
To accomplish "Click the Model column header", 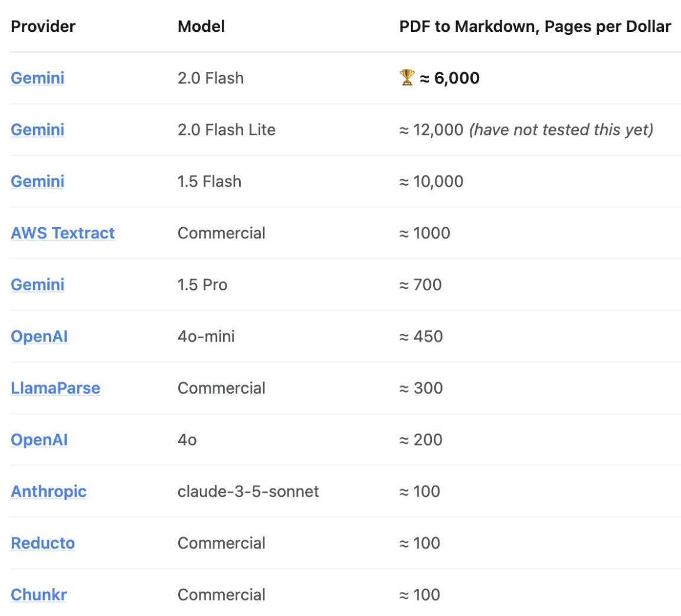I will [201, 27].
